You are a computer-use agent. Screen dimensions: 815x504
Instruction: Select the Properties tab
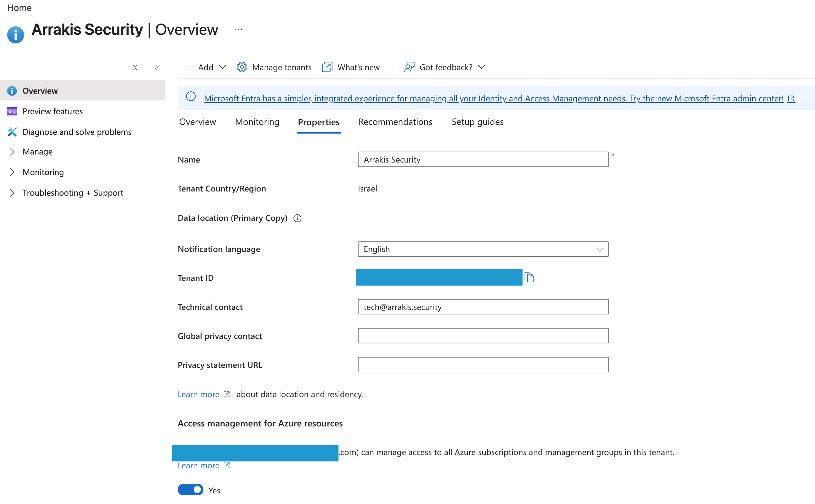(319, 122)
